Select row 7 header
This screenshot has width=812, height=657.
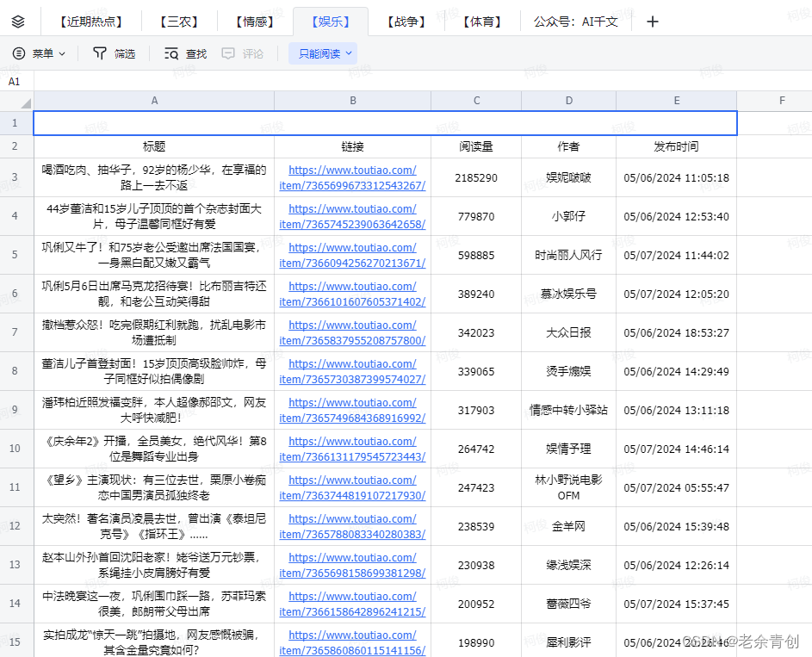pyautogui.click(x=15, y=332)
